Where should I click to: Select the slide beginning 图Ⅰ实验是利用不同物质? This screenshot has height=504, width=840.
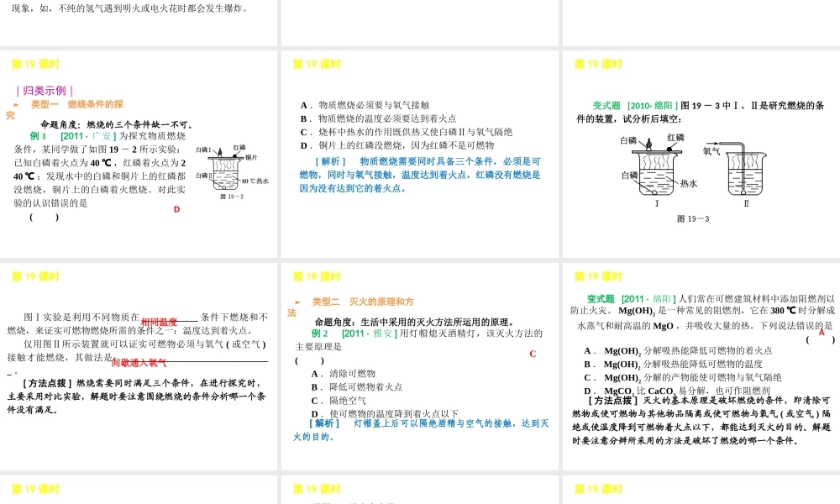139,367
